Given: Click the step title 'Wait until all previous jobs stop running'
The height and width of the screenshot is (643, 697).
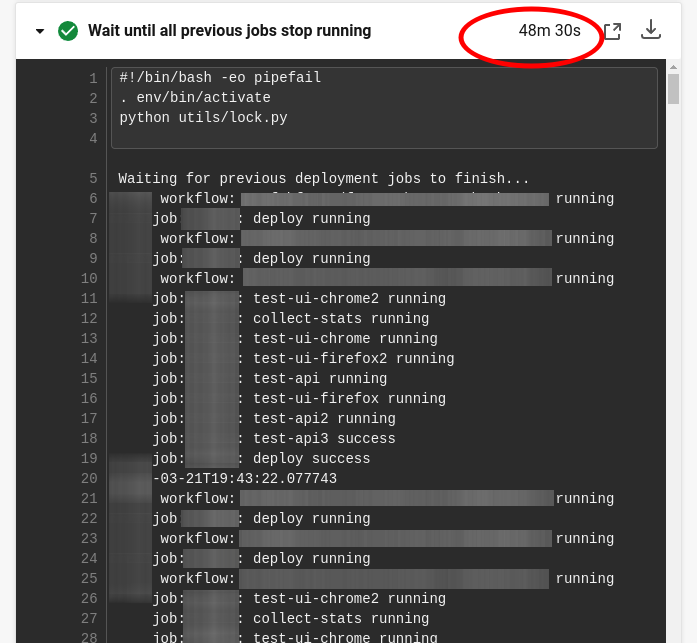Looking at the screenshot, I should 229,31.
